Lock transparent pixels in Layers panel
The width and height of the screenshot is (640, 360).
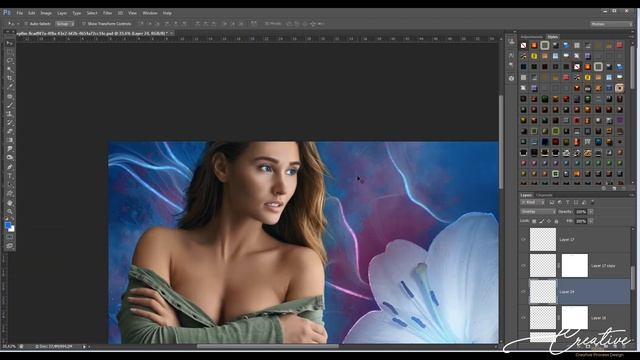pyautogui.click(x=534, y=221)
